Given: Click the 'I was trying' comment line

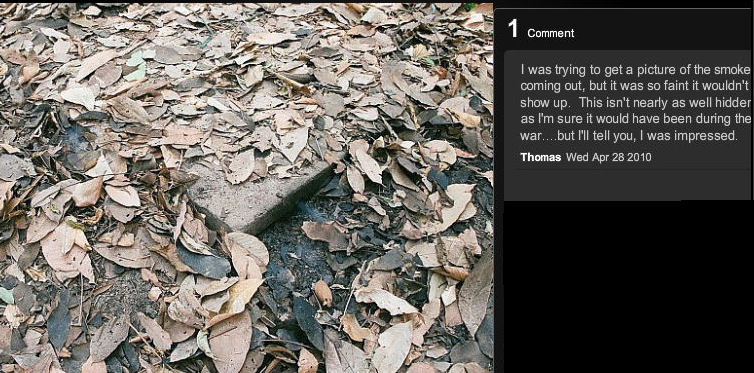Looking at the screenshot, I should coord(635,70).
